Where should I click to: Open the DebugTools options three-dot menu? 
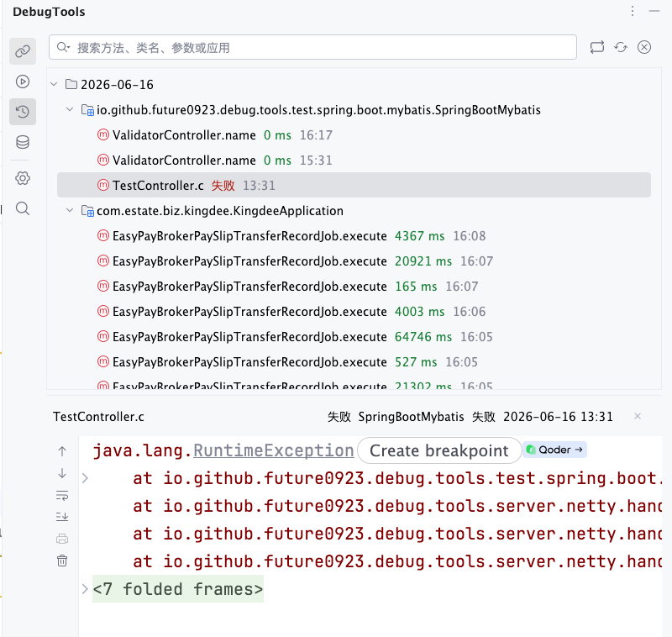[633, 11]
